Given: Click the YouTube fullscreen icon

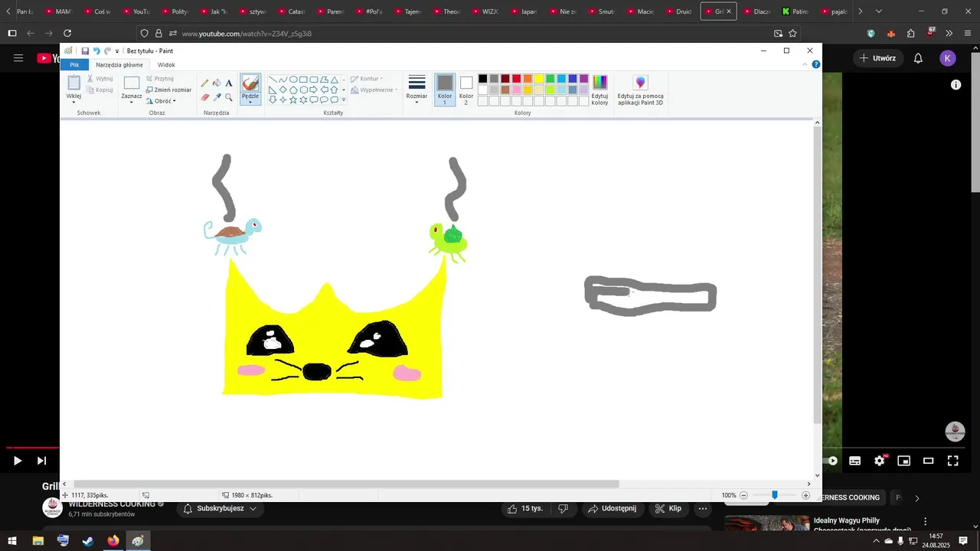Looking at the screenshot, I should (x=953, y=461).
